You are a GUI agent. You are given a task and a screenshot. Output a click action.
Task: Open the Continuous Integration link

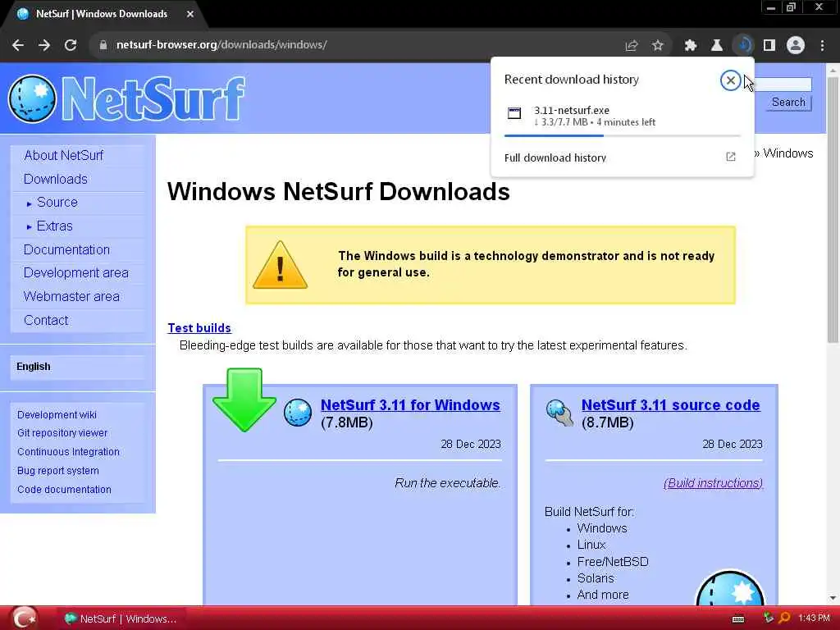[x=68, y=452]
